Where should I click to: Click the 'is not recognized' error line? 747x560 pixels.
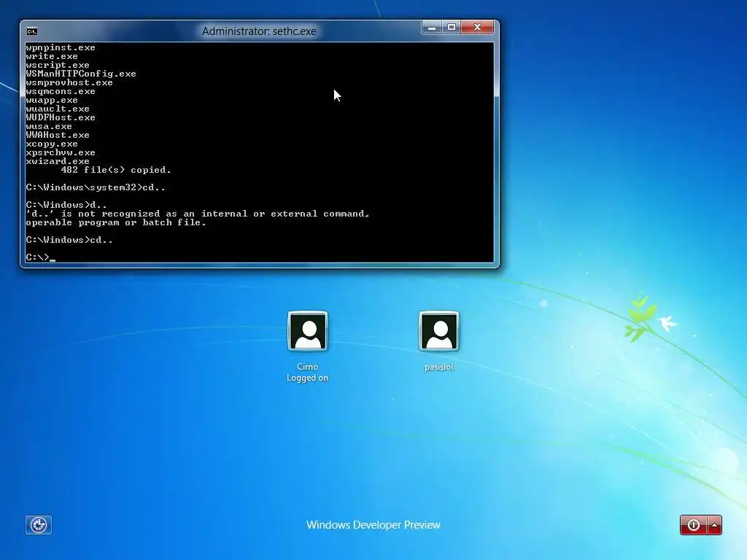pos(198,214)
